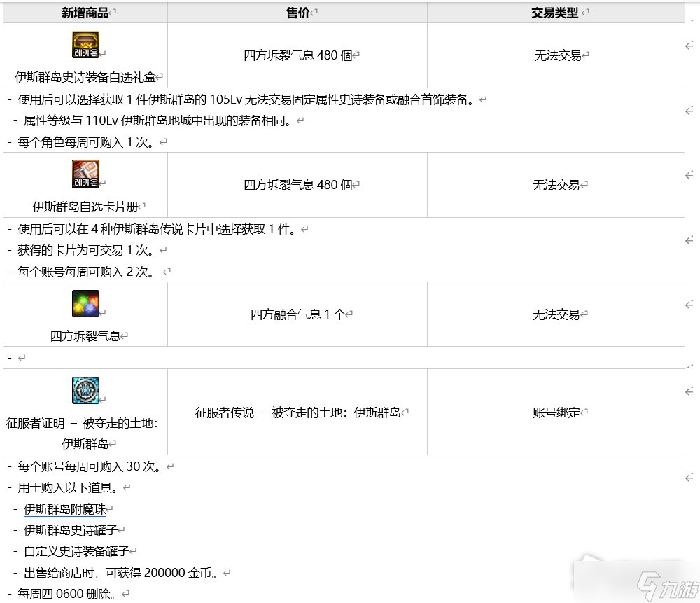
Task: Click the item name 伊斯群岛史诗装备自选礼盒
Action: tap(85, 77)
